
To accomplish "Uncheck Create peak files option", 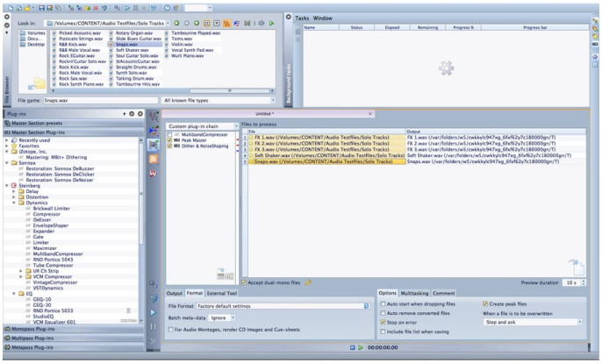I will click(485, 303).
